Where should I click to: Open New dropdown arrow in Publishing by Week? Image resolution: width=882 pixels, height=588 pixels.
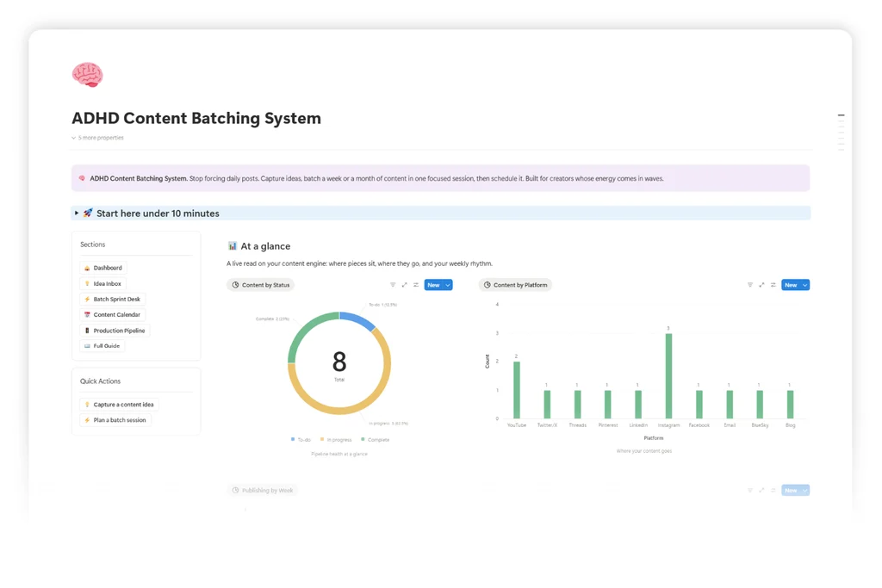[x=805, y=490]
